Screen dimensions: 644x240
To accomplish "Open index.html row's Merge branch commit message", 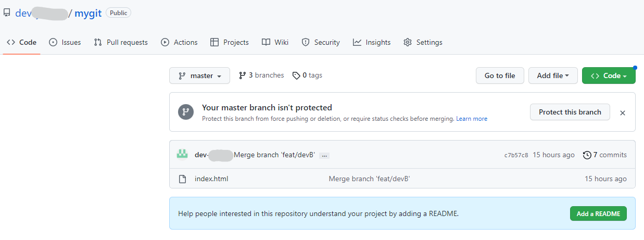I will [370, 179].
